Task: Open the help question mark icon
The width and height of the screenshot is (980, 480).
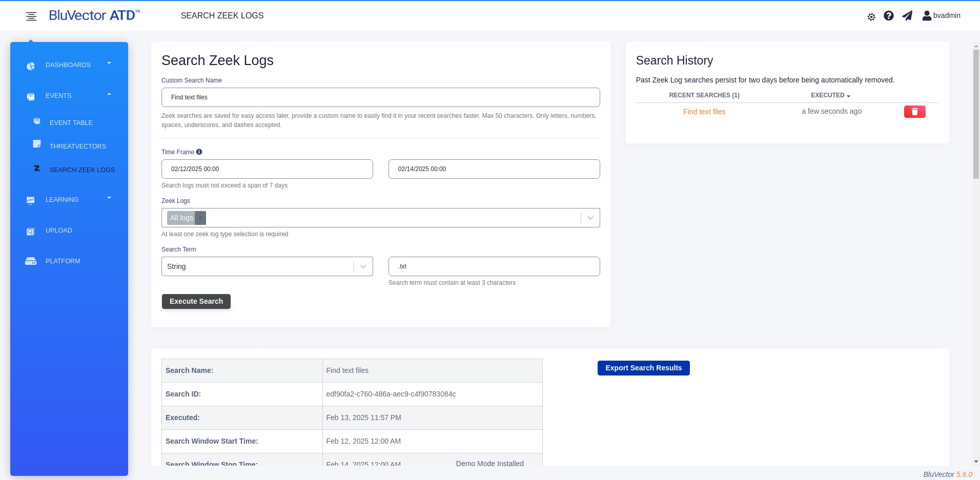Action: (x=889, y=16)
